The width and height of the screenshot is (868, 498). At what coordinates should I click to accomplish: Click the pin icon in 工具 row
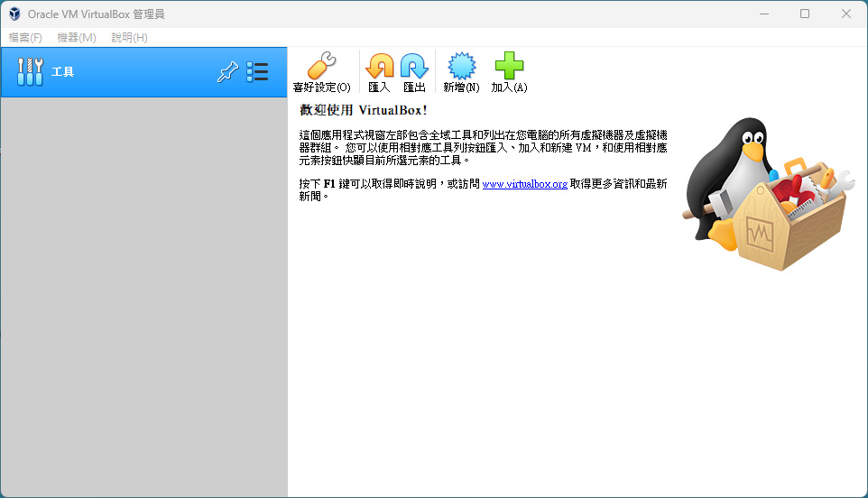pyautogui.click(x=227, y=72)
